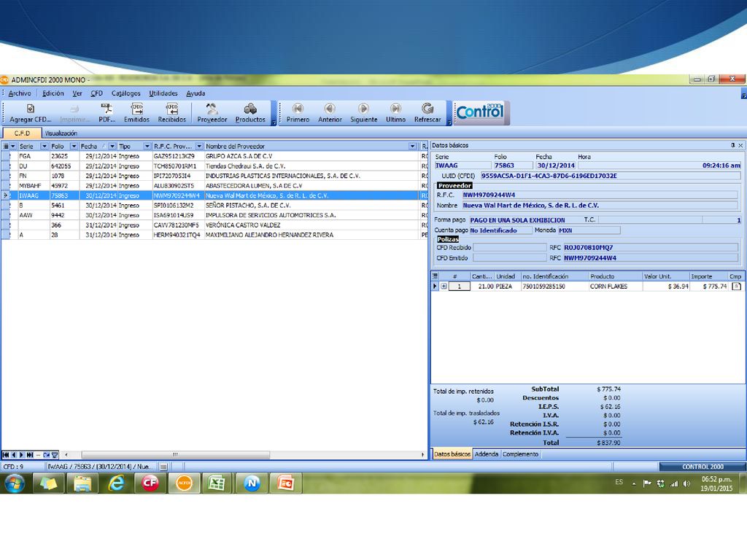The height and width of the screenshot is (560, 747).
Task: Click the volume icon in system tray
Action: click(x=686, y=483)
